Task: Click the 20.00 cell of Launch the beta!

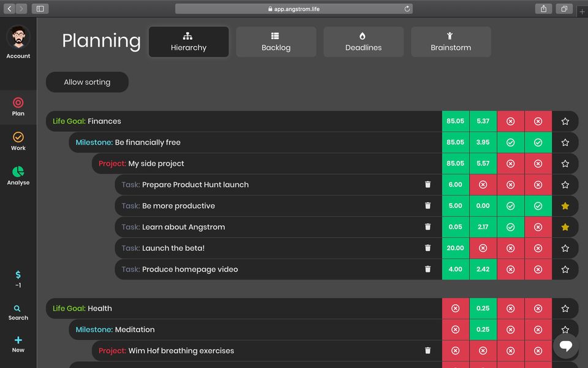Action: point(456,248)
